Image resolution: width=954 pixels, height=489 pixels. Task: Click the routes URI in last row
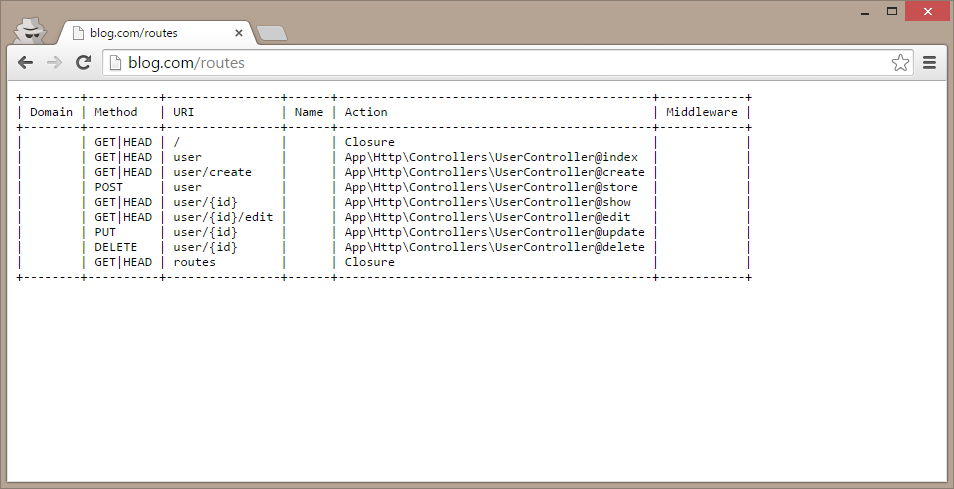194,262
